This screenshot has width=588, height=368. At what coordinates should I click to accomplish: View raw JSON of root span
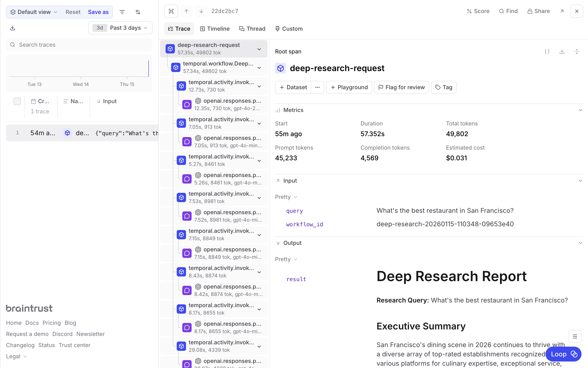[x=547, y=52]
